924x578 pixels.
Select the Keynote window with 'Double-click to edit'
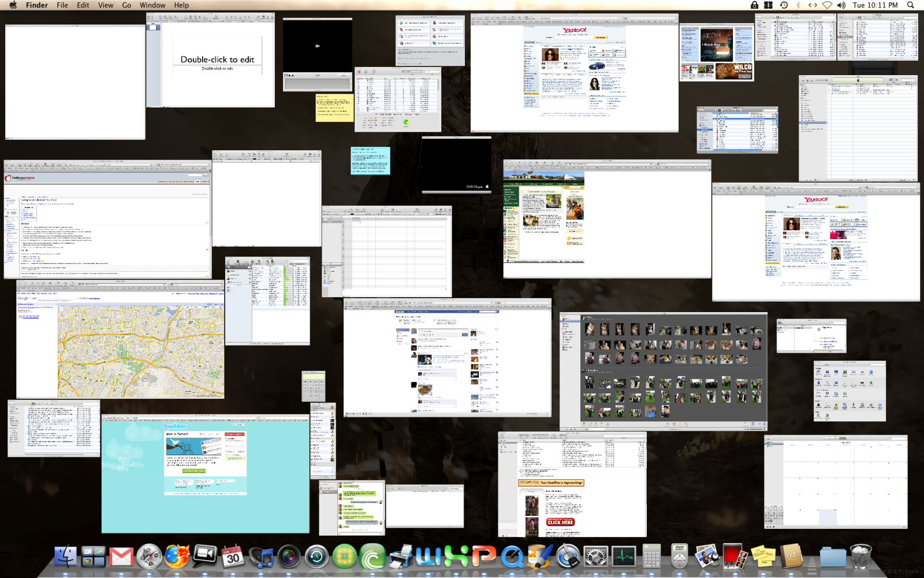pyautogui.click(x=210, y=60)
